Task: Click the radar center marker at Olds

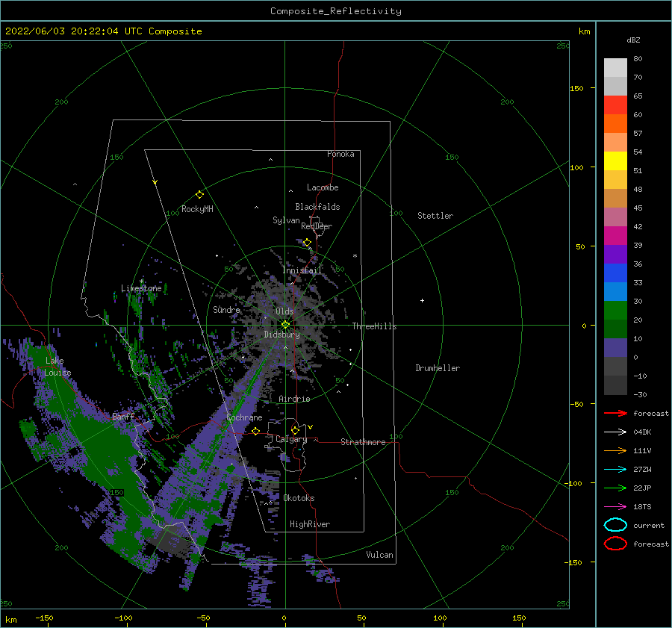Action: click(x=285, y=325)
